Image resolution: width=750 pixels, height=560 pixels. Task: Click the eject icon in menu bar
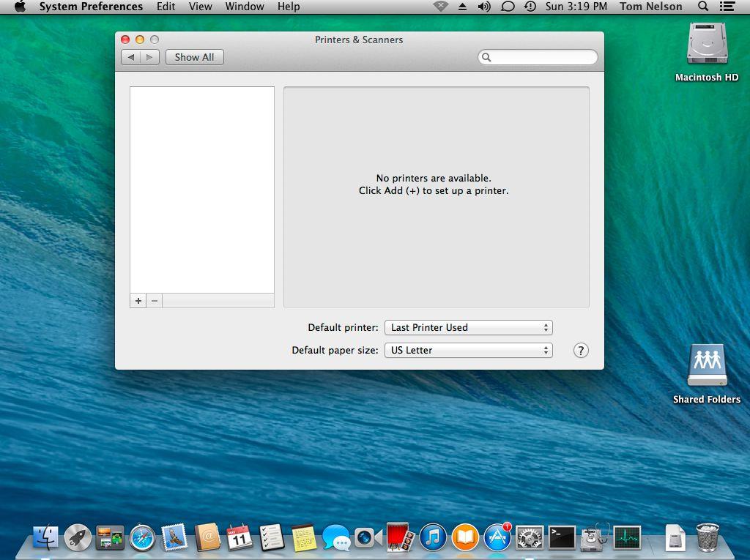coord(462,7)
